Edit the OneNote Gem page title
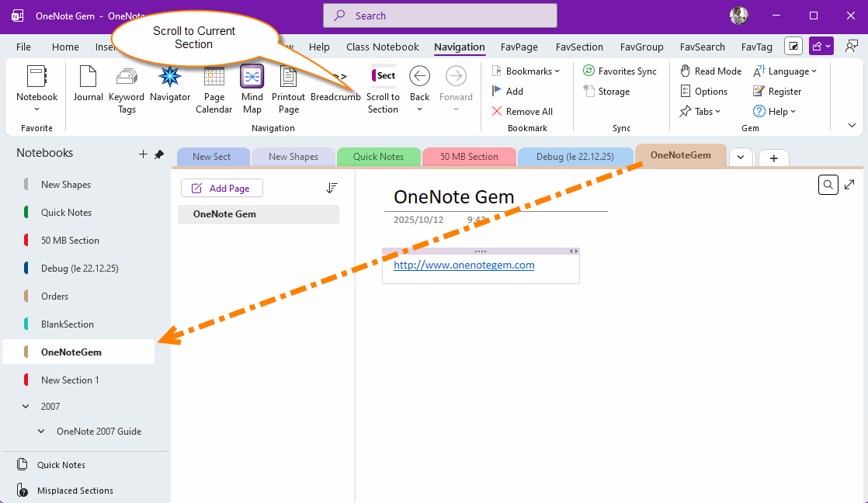This screenshot has width=868, height=503. tap(454, 197)
